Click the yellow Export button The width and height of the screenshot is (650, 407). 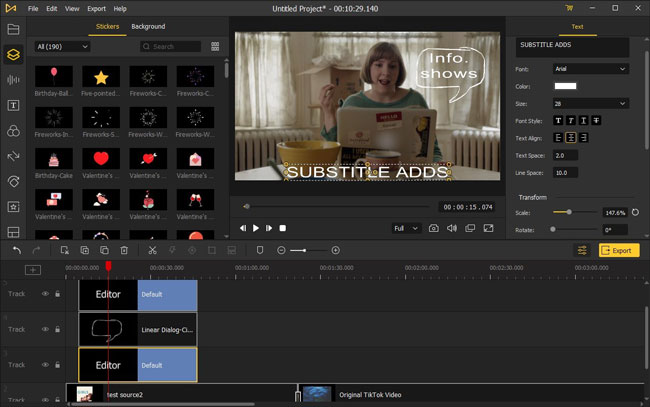618,250
